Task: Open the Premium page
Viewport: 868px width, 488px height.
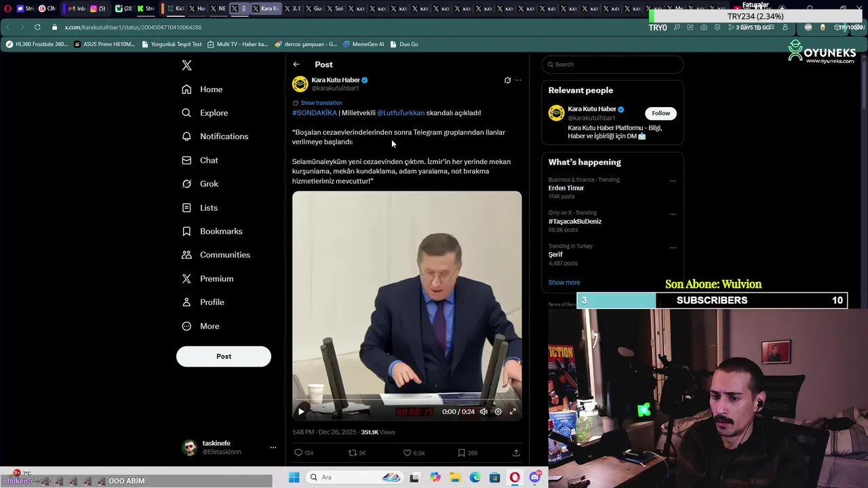Action: pyautogui.click(x=207, y=279)
